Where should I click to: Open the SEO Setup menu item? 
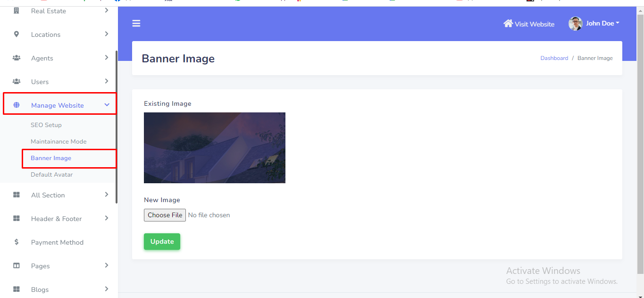[46, 125]
